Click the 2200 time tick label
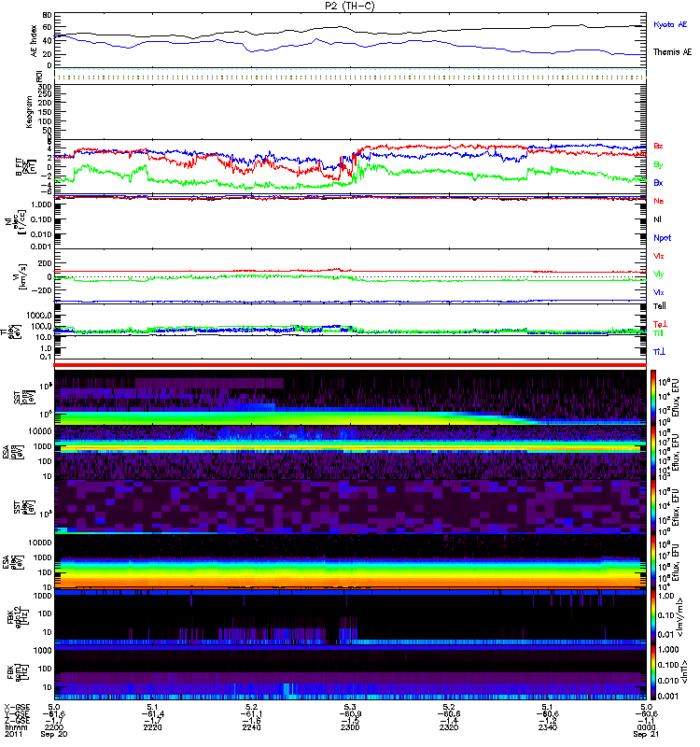Image resolution: width=700 pixels, height=747 pixels. click(54, 727)
